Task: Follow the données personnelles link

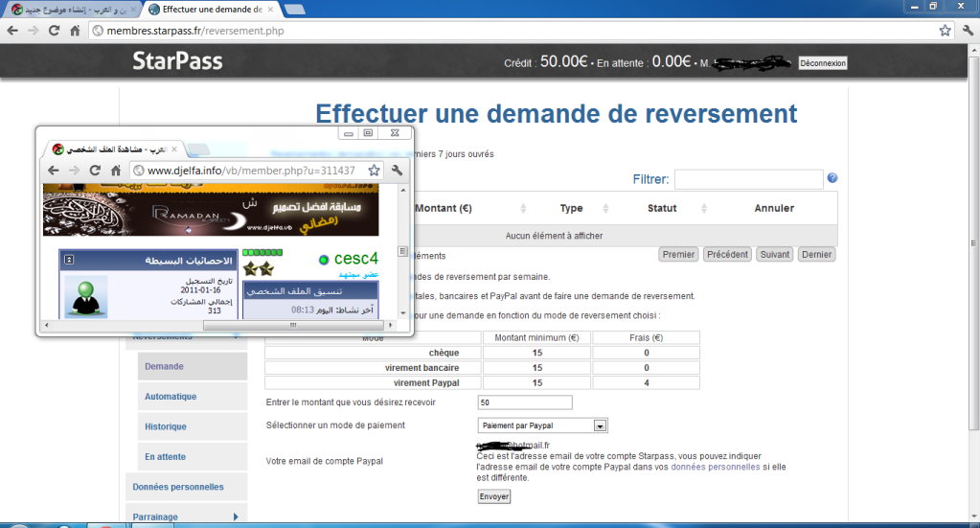Action: tap(715, 467)
